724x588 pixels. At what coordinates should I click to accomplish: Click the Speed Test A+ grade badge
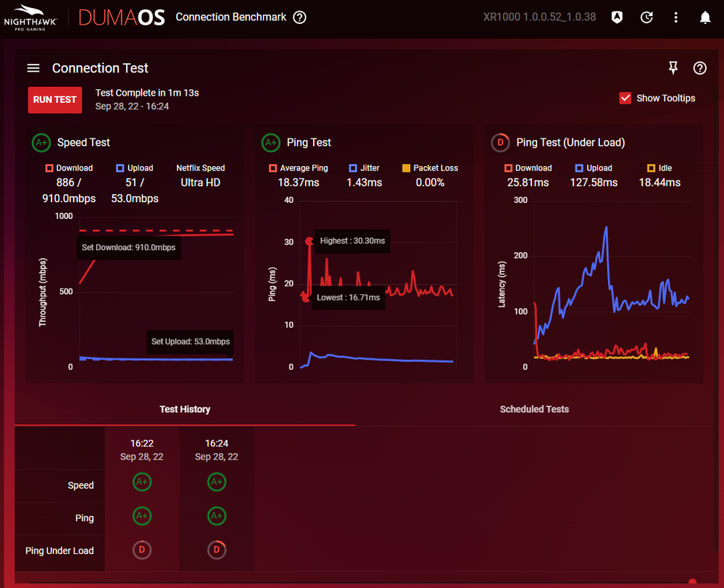tap(41, 143)
